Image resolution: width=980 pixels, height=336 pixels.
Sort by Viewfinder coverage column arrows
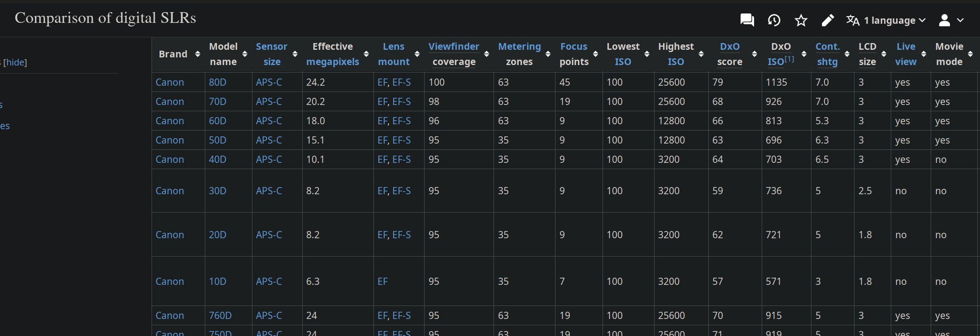click(x=486, y=54)
